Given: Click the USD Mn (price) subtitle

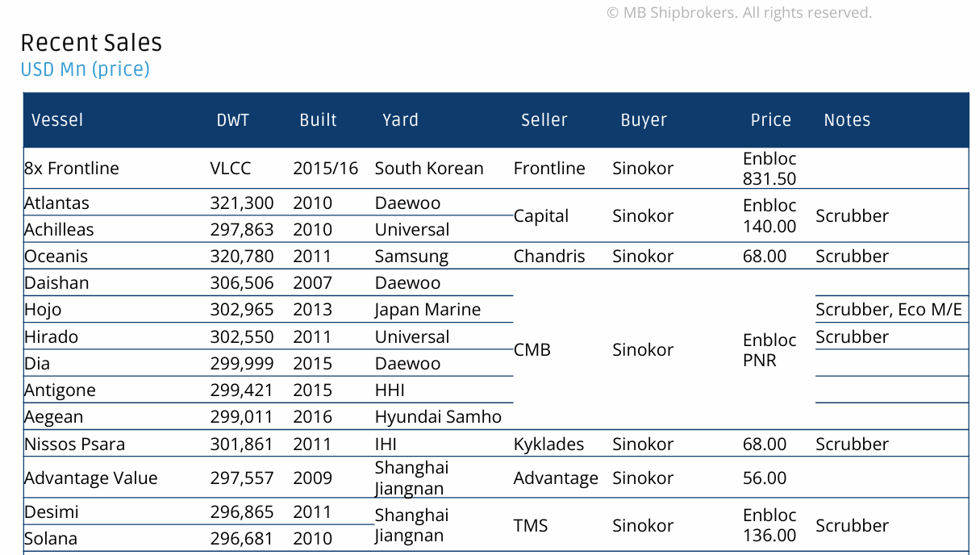Looking at the screenshot, I should point(85,69).
